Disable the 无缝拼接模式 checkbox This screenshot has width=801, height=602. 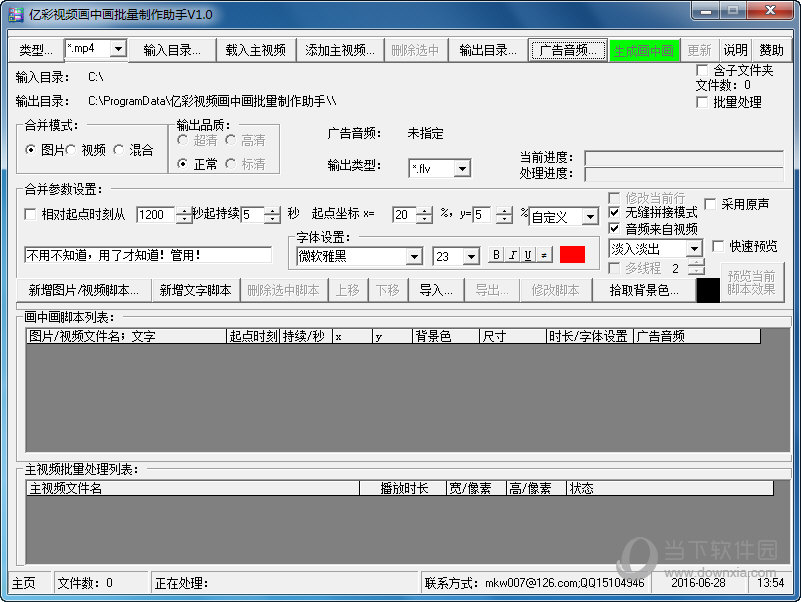614,213
